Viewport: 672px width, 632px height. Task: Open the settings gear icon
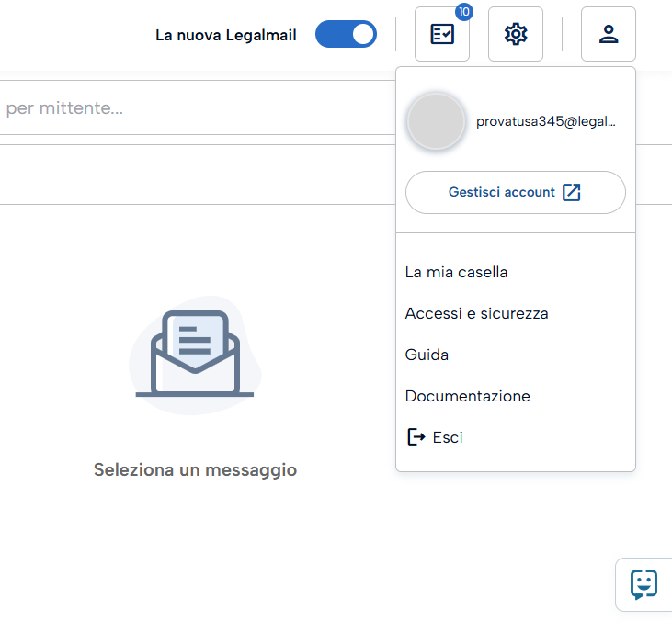pyautogui.click(x=516, y=35)
